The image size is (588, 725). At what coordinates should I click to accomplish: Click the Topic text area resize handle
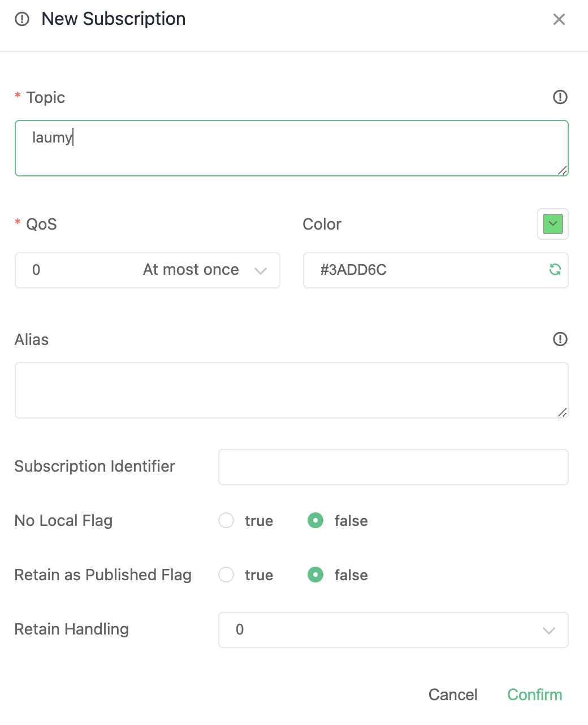(x=563, y=170)
